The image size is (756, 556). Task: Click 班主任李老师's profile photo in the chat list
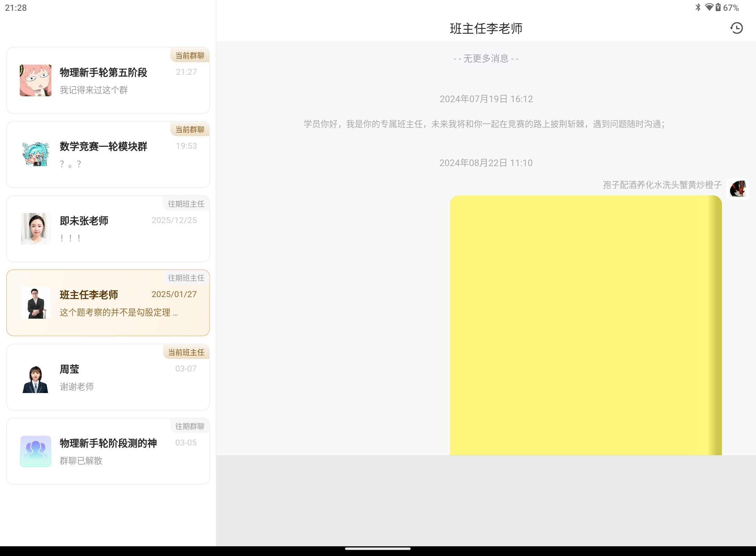tap(36, 303)
